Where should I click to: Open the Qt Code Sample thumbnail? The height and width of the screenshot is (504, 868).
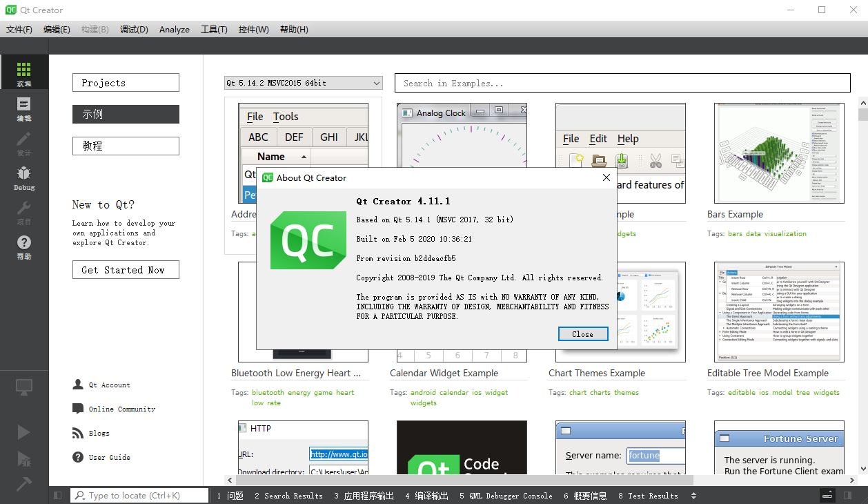tap(462, 449)
